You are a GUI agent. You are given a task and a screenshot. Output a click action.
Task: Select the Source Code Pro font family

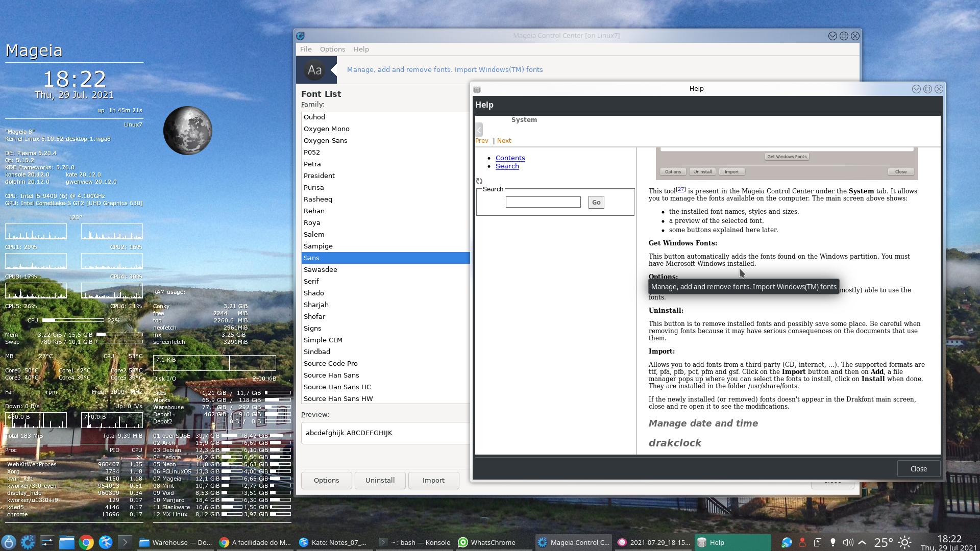point(385,363)
